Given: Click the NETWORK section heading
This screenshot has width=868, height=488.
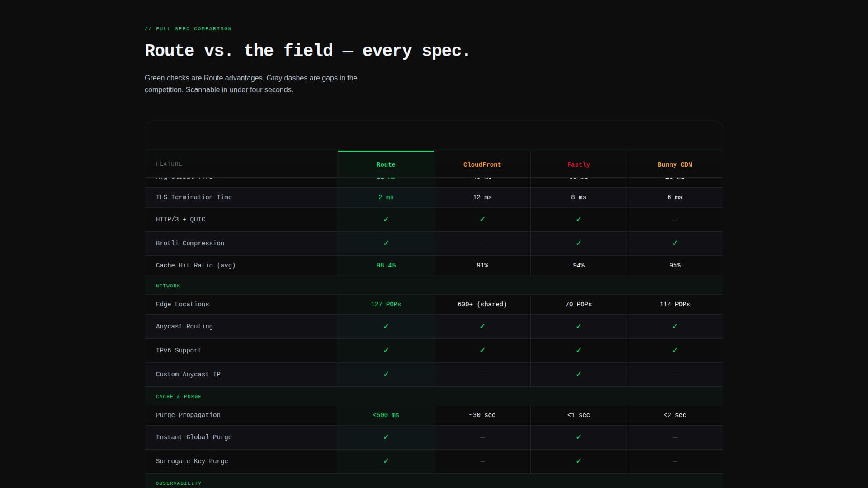Looking at the screenshot, I should (x=168, y=286).
